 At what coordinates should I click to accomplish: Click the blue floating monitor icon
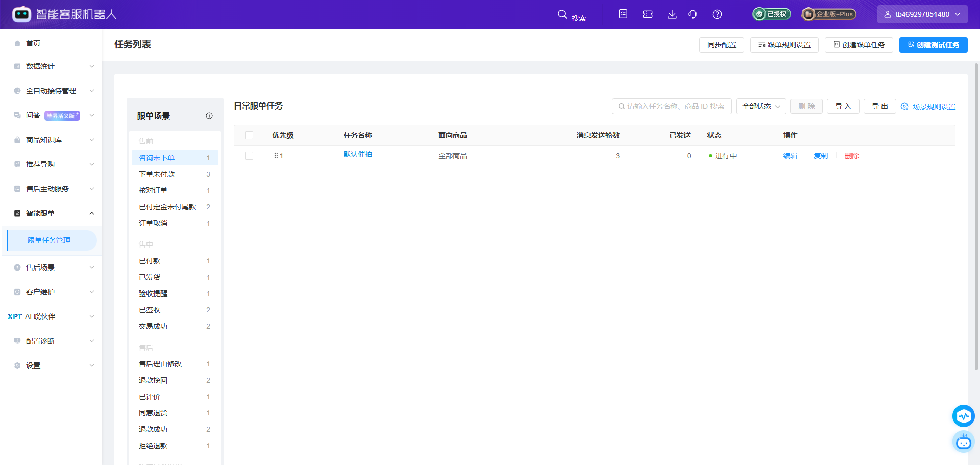click(x=963, y=416)
